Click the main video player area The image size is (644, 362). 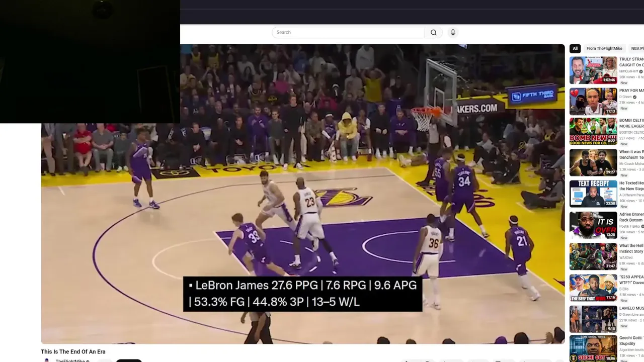tap(303, 194)
